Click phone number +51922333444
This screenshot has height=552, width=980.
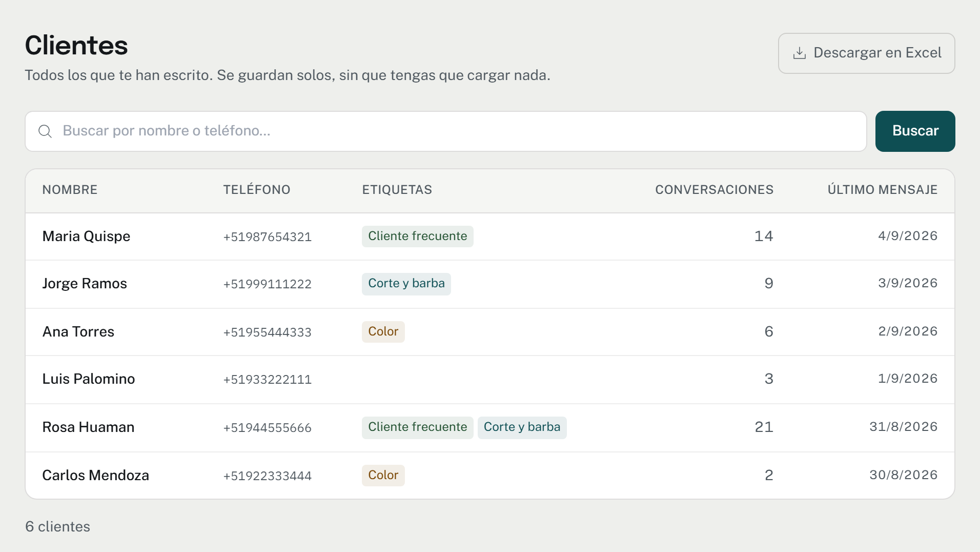pyautogui.click(x=268, y=476)
